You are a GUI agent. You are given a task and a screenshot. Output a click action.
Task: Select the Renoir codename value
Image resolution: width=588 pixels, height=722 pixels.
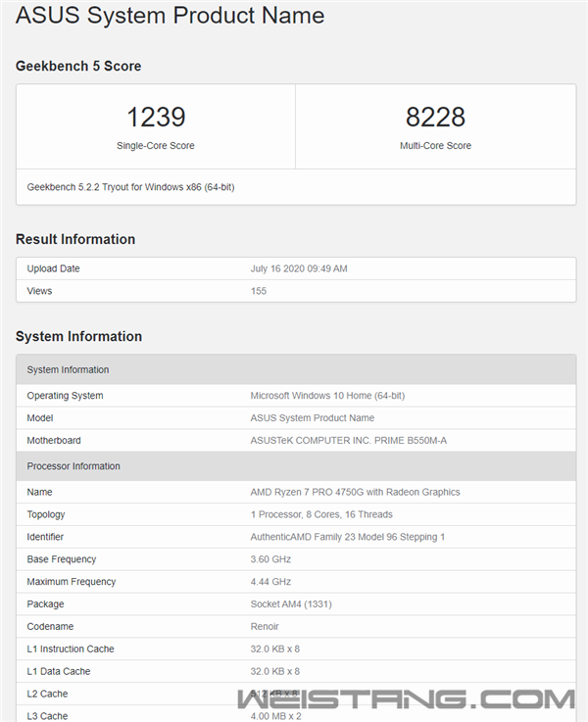[x=265, y=627]
